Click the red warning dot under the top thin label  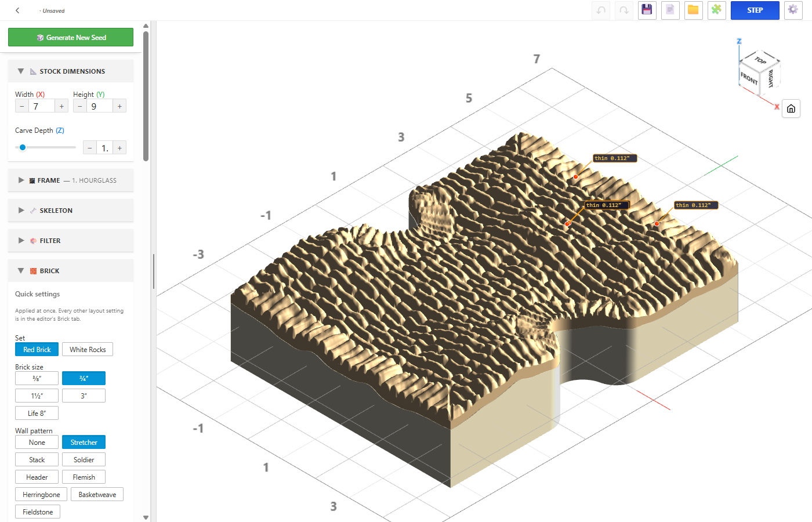(x=575, y=176)
